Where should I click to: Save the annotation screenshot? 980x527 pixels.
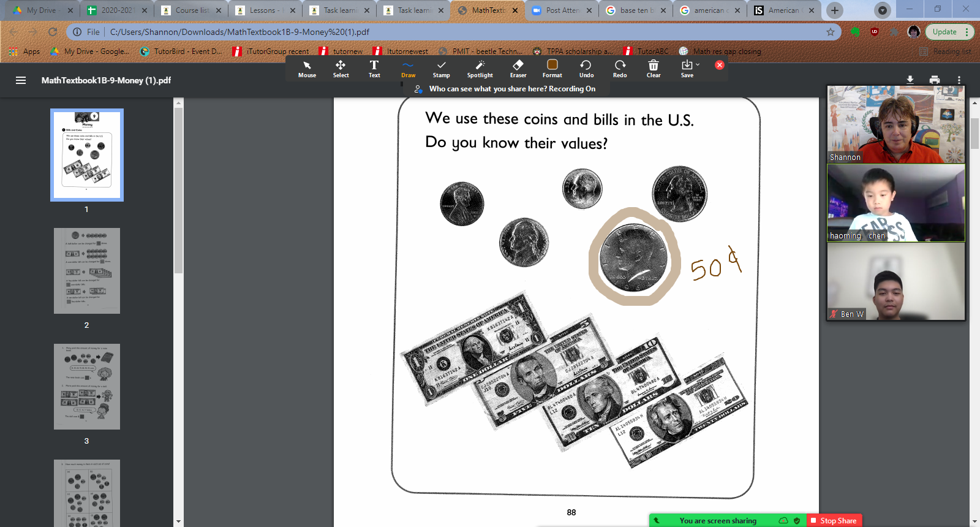pos(687,69)
